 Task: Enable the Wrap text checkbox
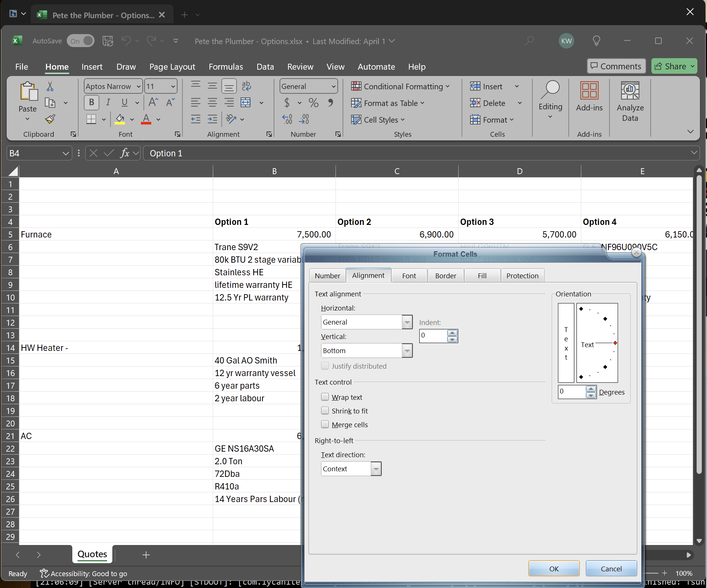coord(325,397)
